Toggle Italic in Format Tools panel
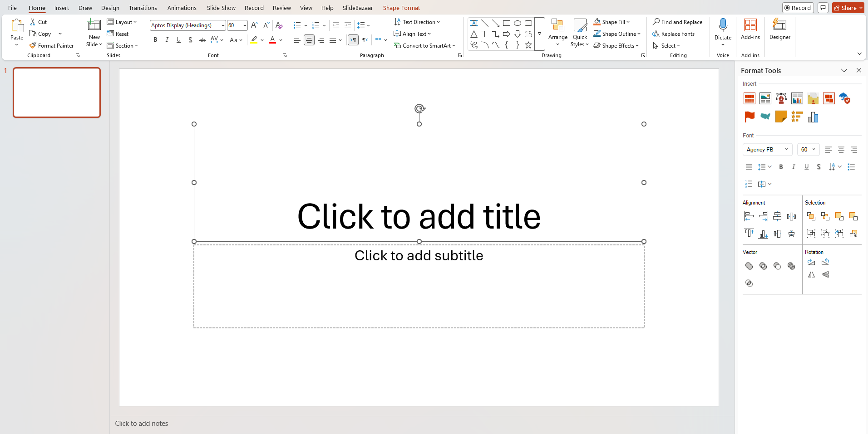This screenshot has height=434, width=868. click(794, 167)
